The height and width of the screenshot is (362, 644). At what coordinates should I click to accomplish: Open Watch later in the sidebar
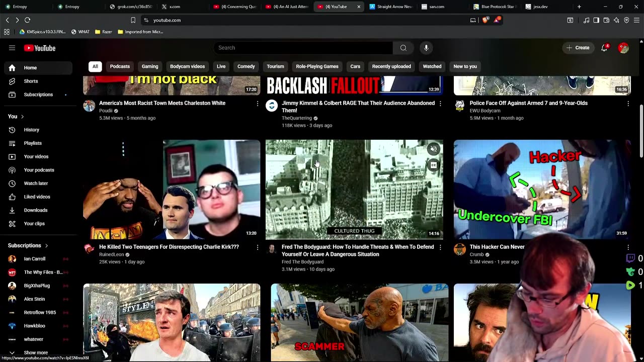tap(39, 184)
